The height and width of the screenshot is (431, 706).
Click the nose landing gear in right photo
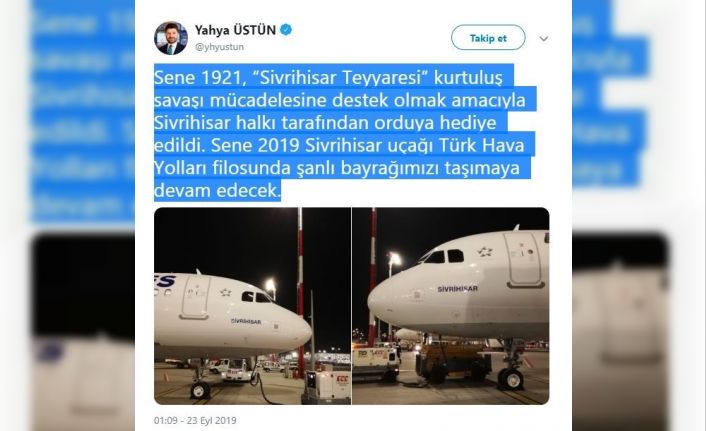coord(511,367)
